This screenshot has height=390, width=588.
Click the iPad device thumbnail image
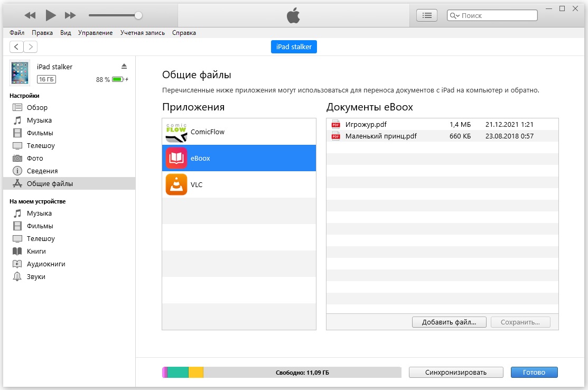(20, 73)
